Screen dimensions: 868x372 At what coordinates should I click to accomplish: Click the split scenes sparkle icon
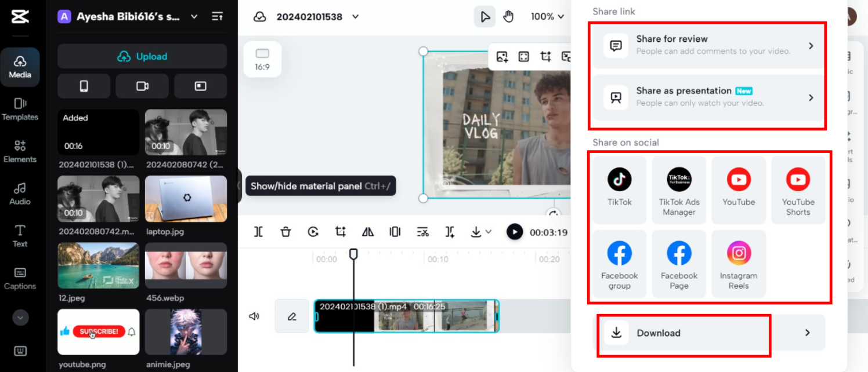point(450,232)
